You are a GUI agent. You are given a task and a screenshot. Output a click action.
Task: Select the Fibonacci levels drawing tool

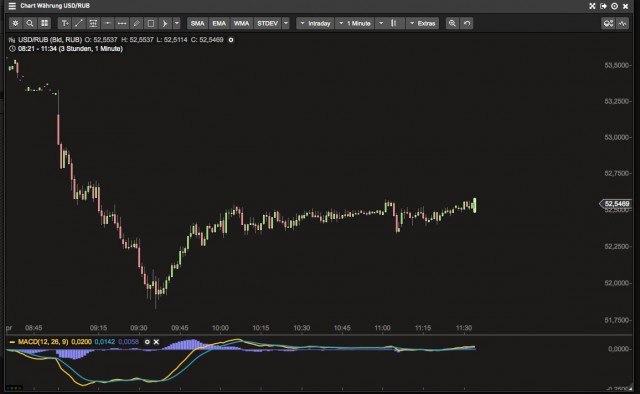click(x=93, y=23)
